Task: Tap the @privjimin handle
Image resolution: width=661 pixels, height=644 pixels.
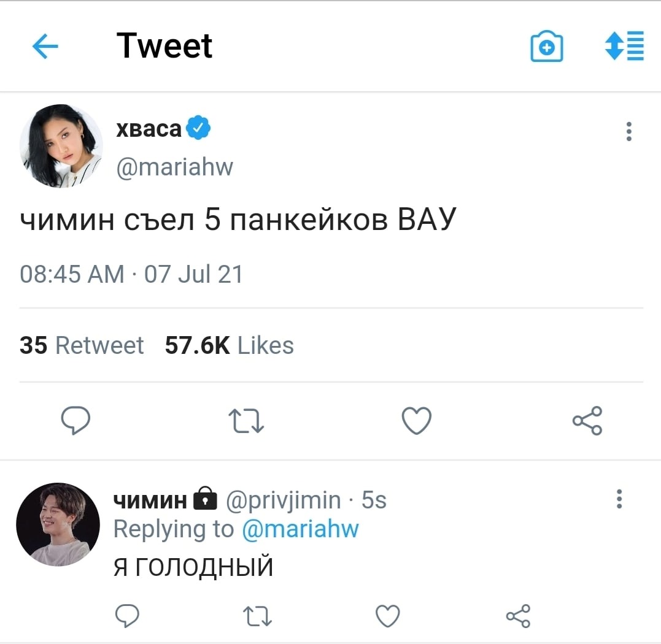Action: coord(284,500)
